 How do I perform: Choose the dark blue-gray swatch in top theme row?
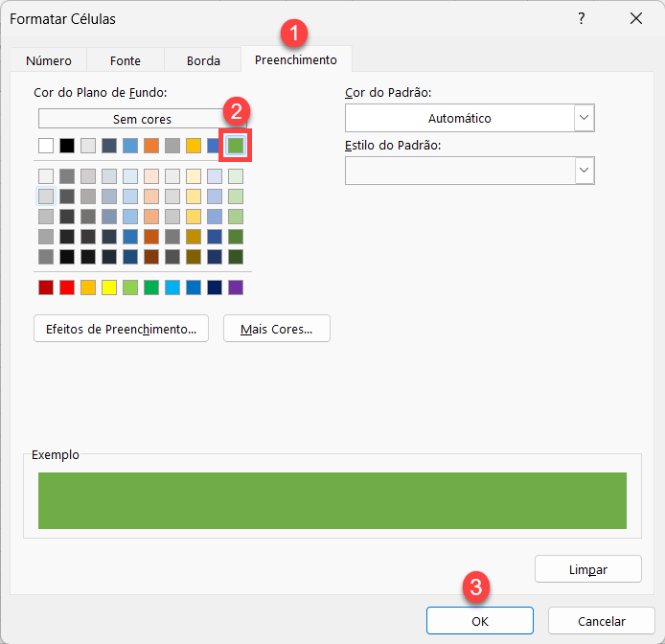click(x=109, y=146)
